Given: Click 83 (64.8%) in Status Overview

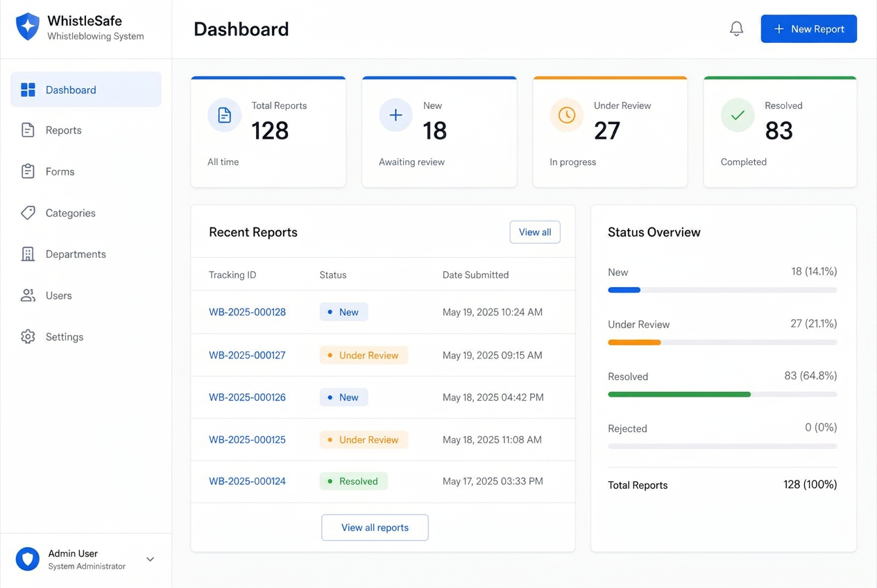Looking at the screenshot, I should click(x=810, y=376).
